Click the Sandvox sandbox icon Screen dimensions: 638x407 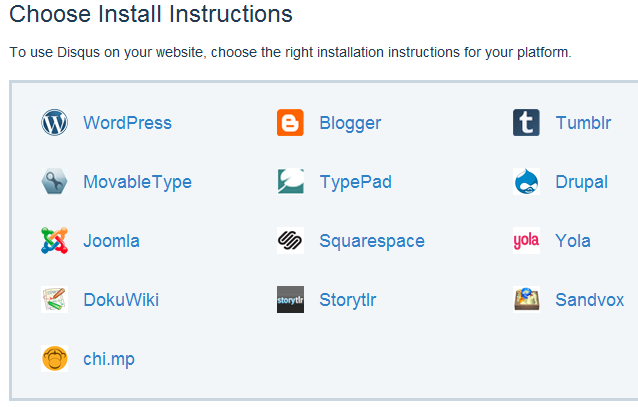pyautogui.click(x=526, y=300)
